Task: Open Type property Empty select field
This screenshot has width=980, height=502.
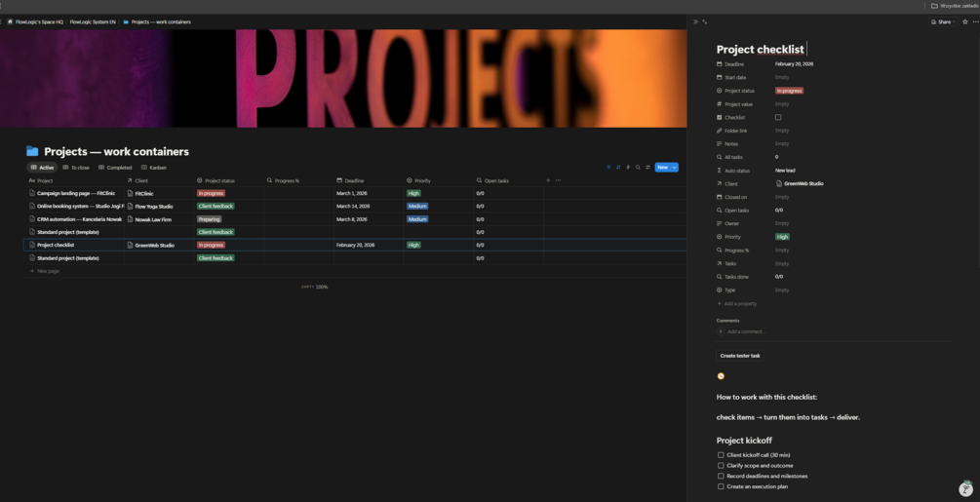Action: click(x=782, y=290)
